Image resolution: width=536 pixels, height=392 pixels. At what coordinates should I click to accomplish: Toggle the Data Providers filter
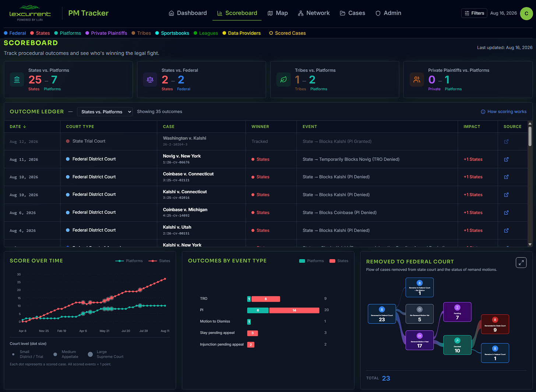[241, 33]
